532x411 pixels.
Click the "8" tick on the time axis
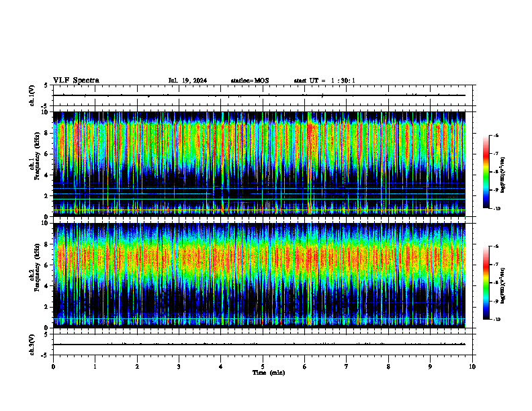(388, 367)
